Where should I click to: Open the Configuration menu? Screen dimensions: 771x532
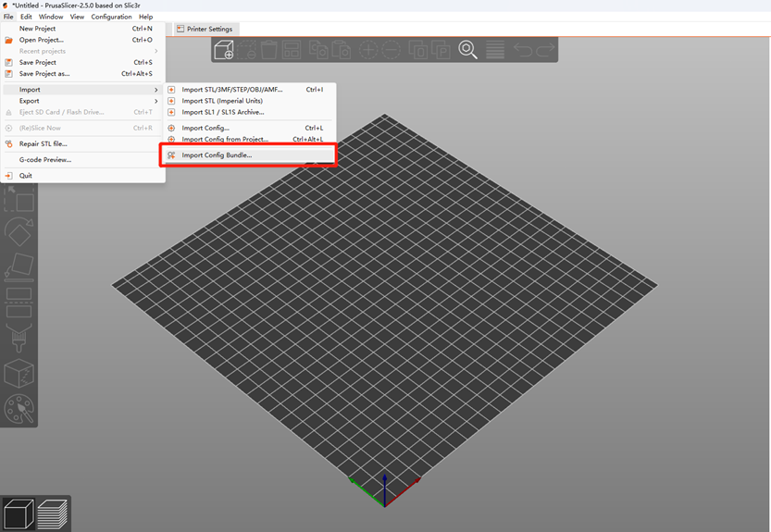(111, 17)
